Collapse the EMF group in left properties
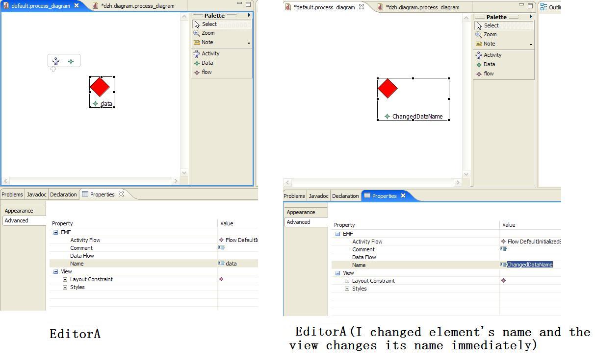The height and width of the screenshot is (364, 595). pyautogui.click(x=55, y=232)
